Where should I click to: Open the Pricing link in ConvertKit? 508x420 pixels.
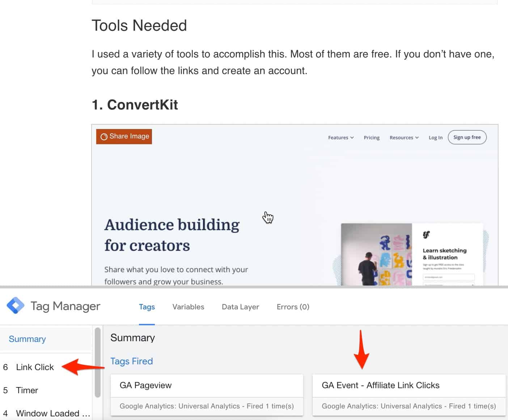click(372, 137)
